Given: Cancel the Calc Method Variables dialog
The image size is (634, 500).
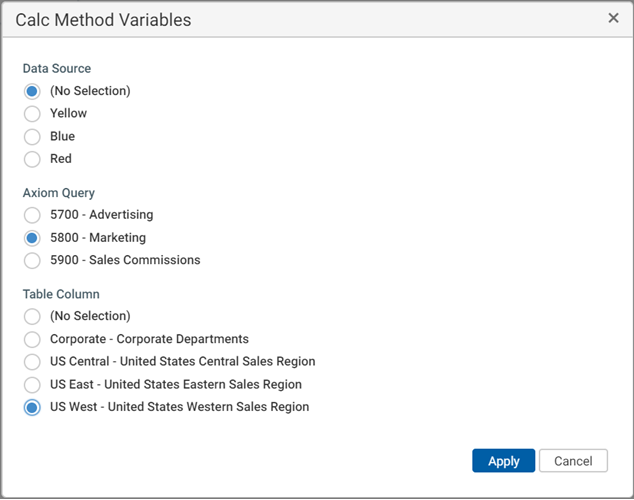Looking at the screenshot, I should tap(573, 461).
